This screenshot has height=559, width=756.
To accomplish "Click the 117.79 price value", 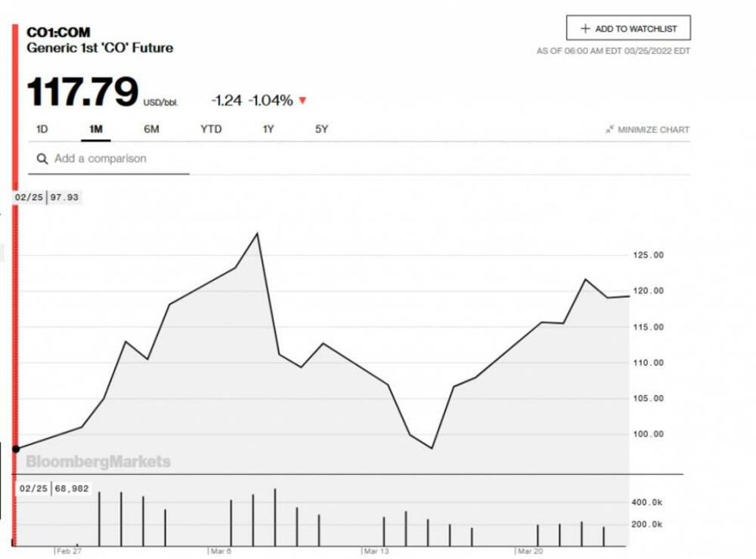I will (82, 92).
